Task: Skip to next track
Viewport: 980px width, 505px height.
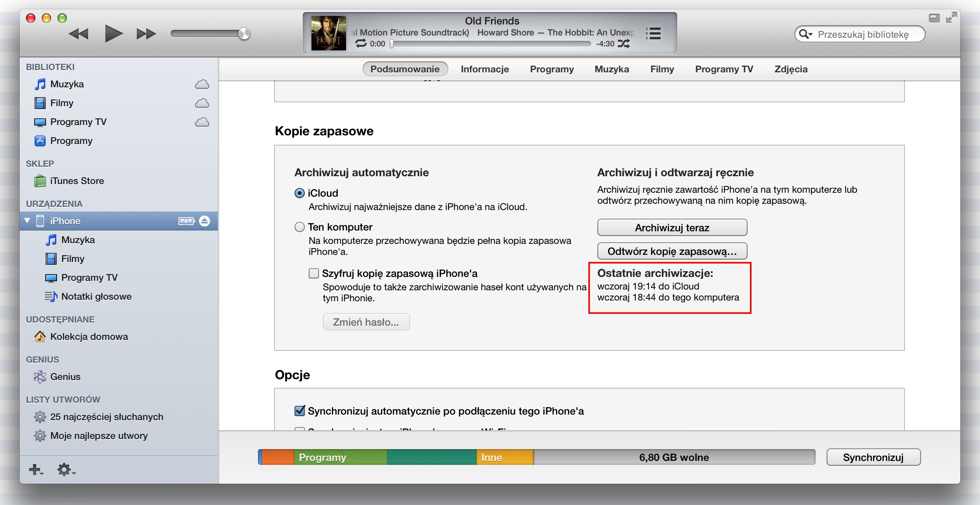Action: pyautogui.click(x=146, y=34)
